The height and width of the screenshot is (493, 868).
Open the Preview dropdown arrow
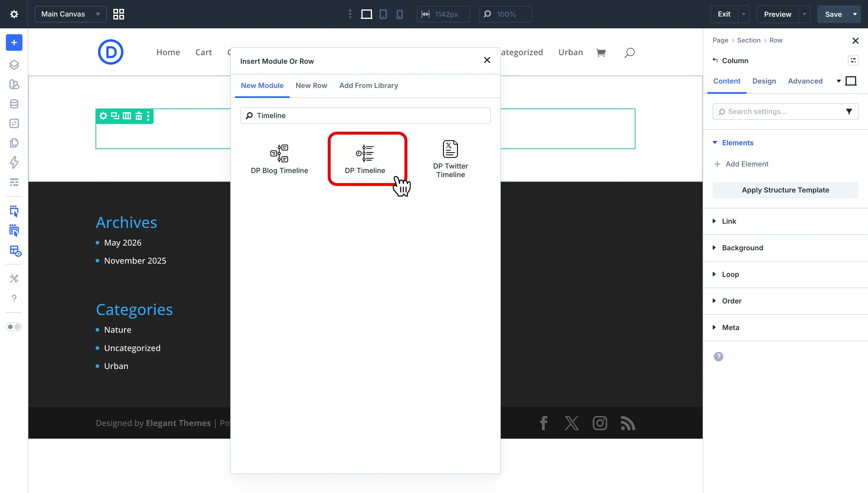[804, 14]
